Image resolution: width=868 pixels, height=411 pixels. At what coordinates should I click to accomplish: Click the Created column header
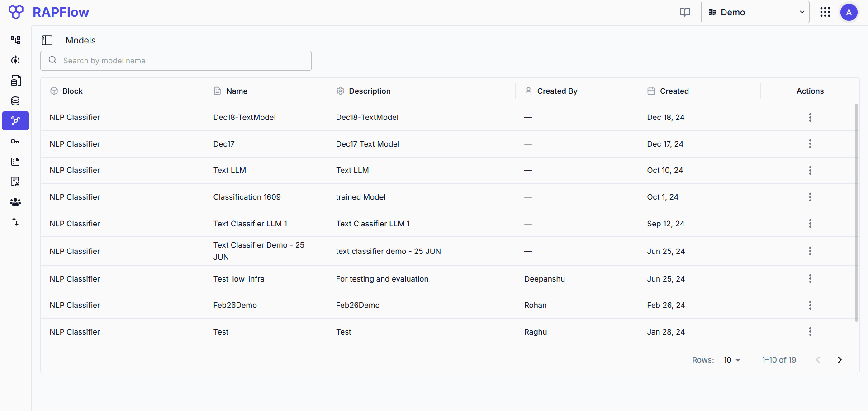tap(674, 91)
